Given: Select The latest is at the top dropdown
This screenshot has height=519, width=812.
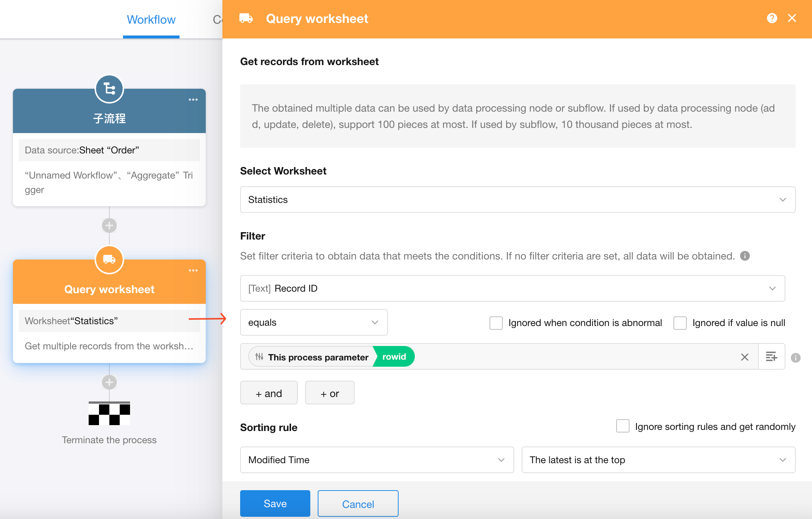Looking at the screenshot, I should click(x=658, y=460).
